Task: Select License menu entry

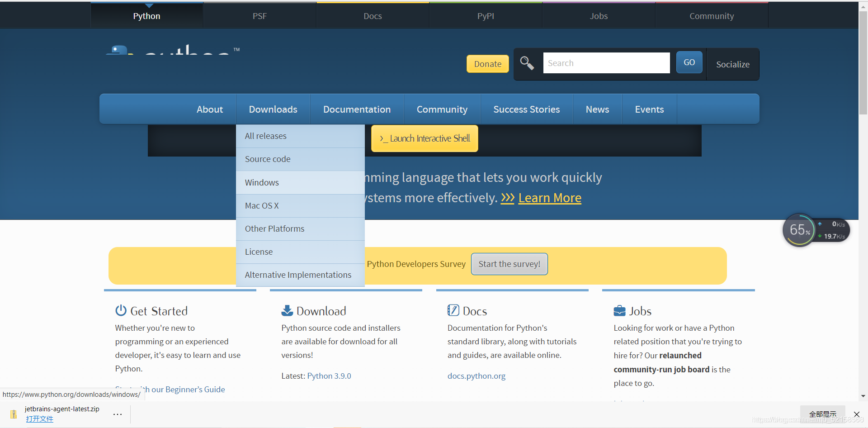Action: click(300, 252)
